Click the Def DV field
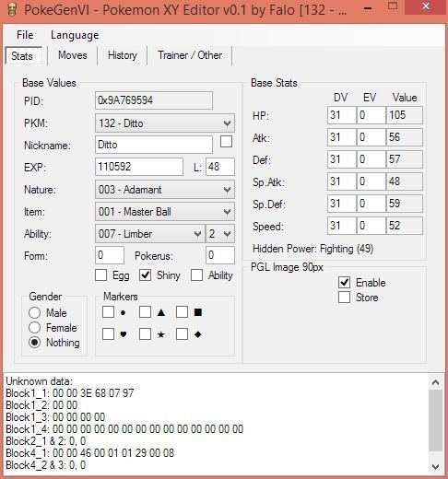Viewport: 448px width, 479px height. pyautogui.click(x=342, y=159)
